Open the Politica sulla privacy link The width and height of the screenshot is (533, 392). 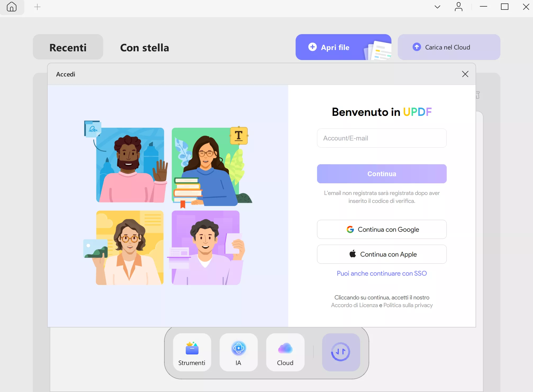408,305
